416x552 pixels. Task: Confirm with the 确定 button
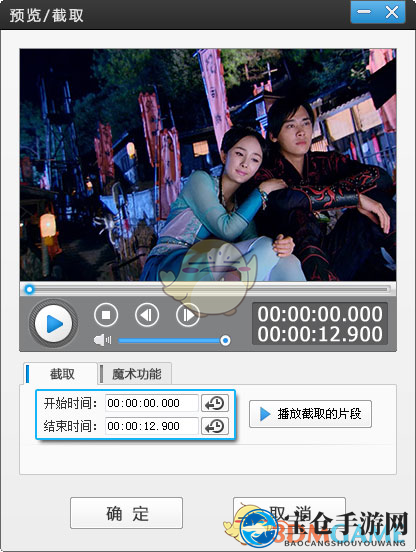[x=126, y=513]
